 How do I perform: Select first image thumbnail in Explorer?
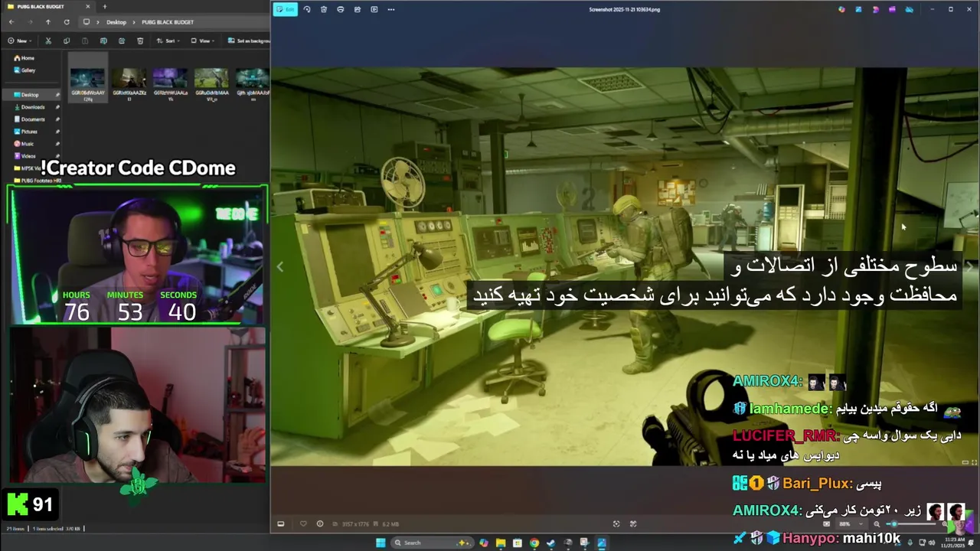click(87, 79)
